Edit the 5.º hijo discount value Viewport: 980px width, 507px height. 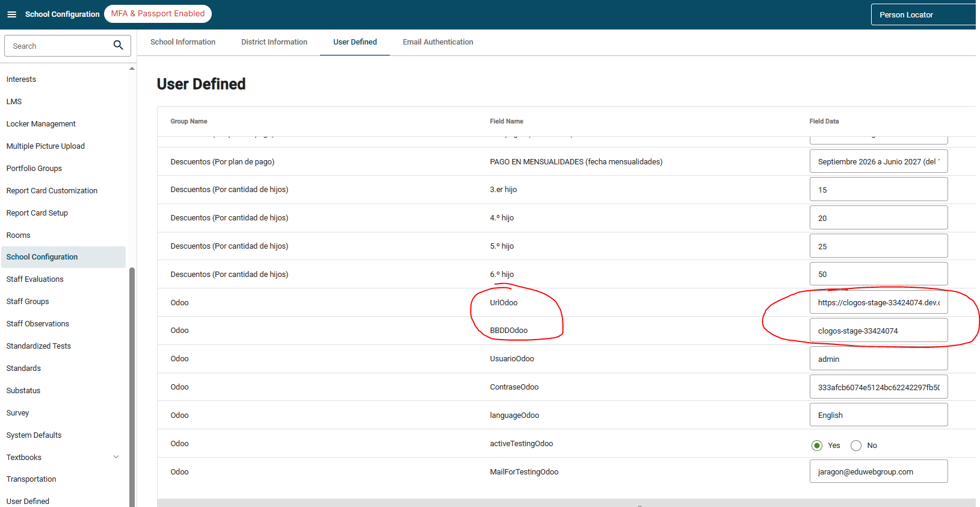click(x=878, y=246)
